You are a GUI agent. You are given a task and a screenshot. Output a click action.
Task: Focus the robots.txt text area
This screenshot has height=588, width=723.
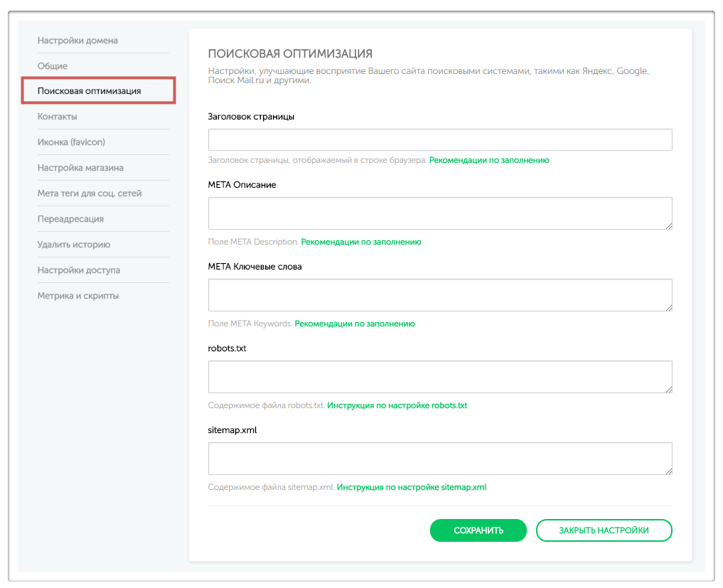coord(440,377)
